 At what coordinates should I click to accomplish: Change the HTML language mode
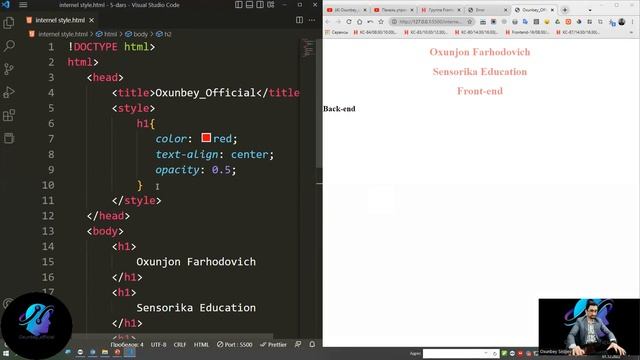201,344
